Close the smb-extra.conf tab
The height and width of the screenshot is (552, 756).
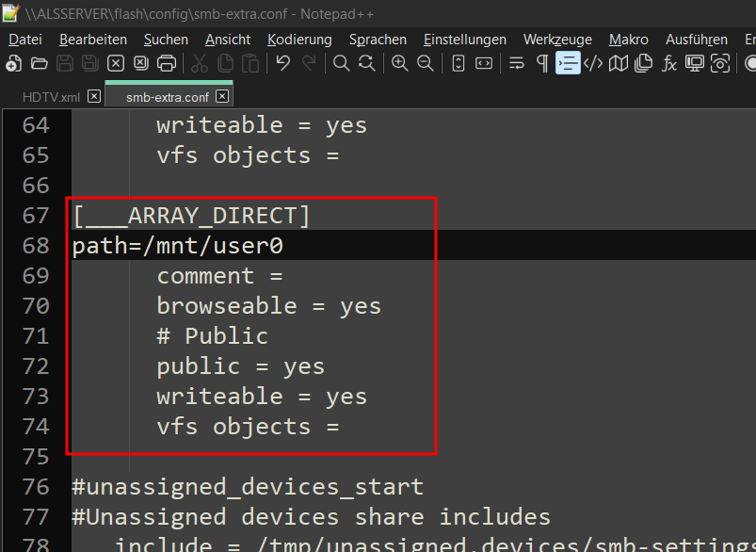pyautogui.click(x=222, y=96)
